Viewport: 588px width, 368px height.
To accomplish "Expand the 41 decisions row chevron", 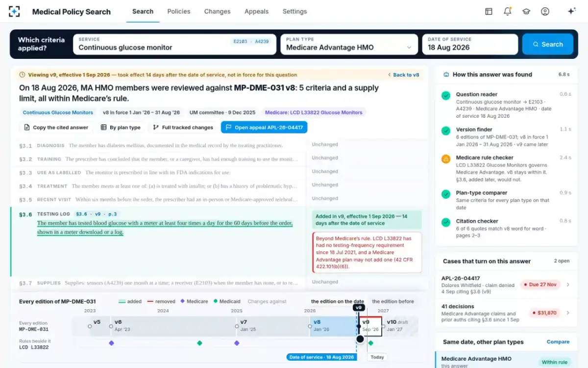I will [x=568, y=313].
